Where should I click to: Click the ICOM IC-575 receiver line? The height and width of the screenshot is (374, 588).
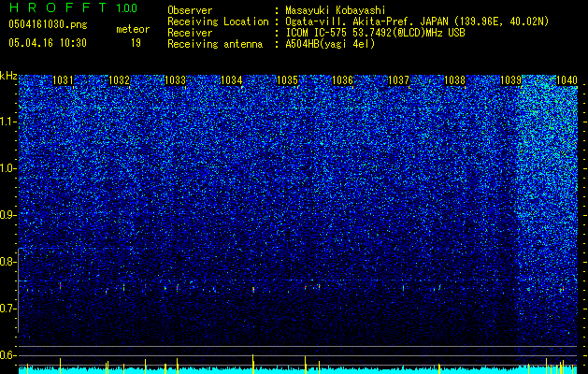(375, 33)
